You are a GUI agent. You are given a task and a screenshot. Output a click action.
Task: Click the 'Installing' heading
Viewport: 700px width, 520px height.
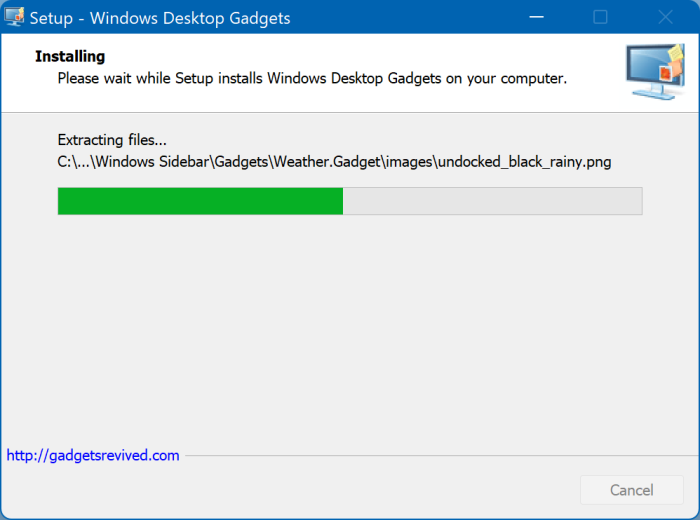coord(70,56)
